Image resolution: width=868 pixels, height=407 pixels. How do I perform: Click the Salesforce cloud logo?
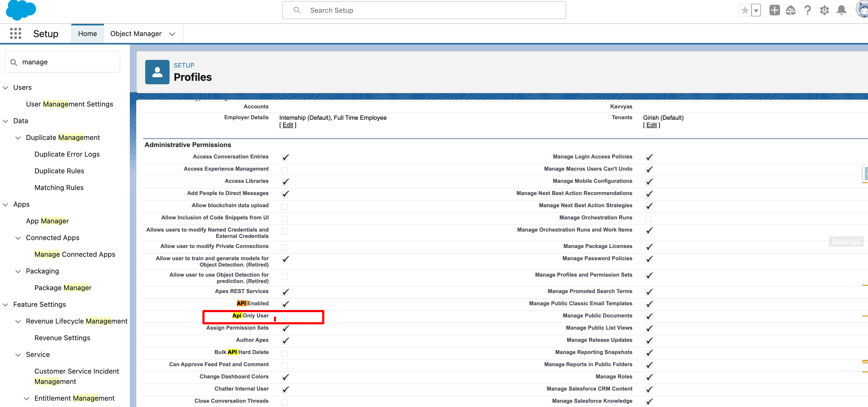coord(21,10)
